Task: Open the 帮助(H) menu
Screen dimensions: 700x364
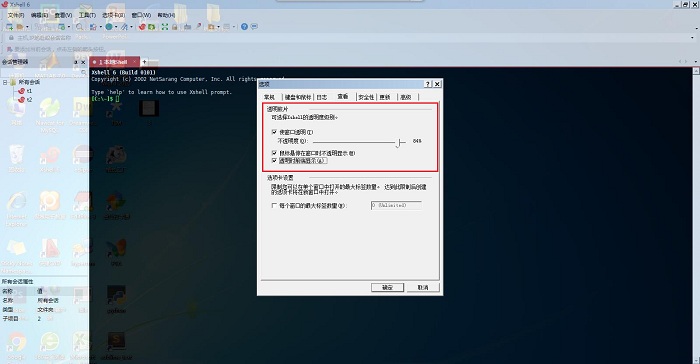Action: (166, 15)
